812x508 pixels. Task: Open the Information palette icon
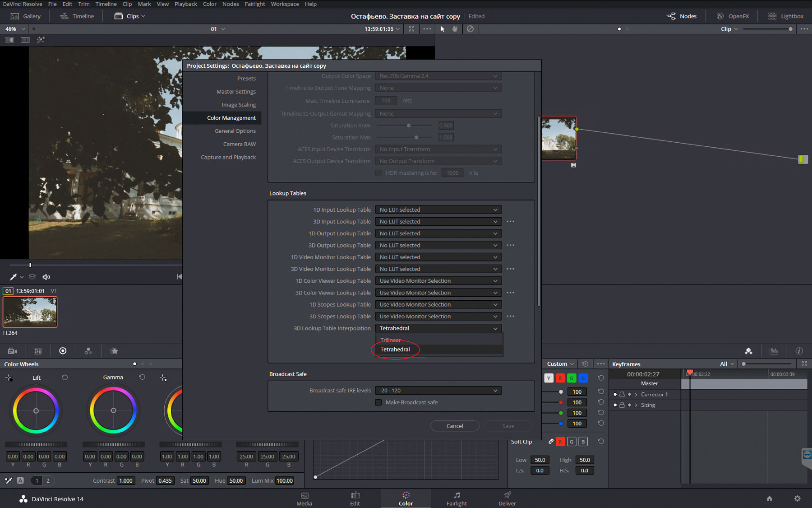[x=799, y=351]
